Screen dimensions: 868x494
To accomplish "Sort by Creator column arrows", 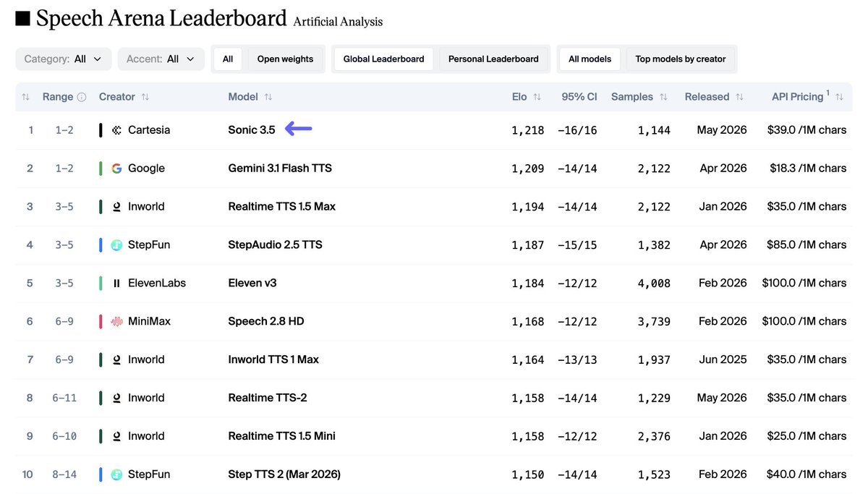I will point(145,97).
